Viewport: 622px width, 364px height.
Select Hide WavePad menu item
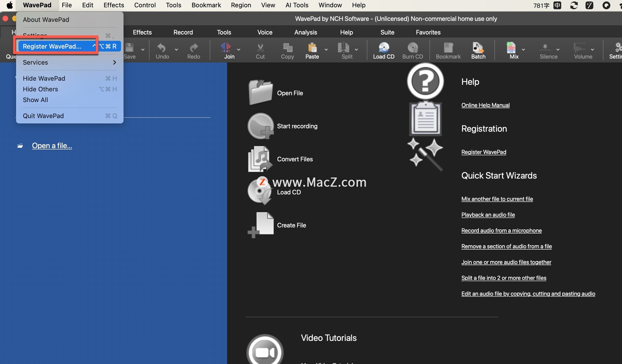[70, 78]
